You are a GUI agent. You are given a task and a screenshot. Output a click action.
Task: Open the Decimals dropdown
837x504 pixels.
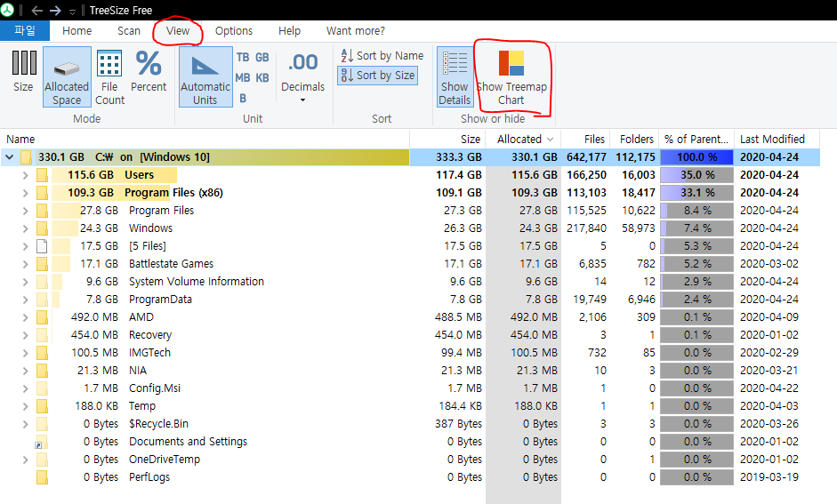[302, 76]
